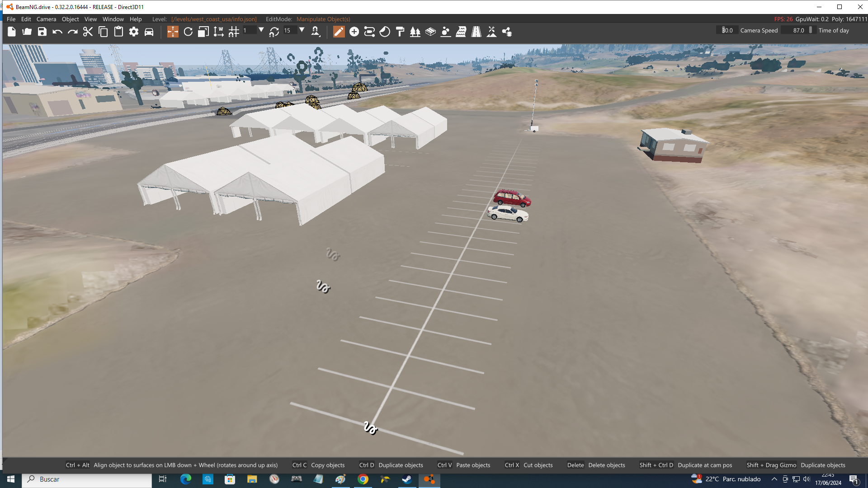Open the editor preferences gear icon
Screen dimensions: 868x488
pos(134,32)
